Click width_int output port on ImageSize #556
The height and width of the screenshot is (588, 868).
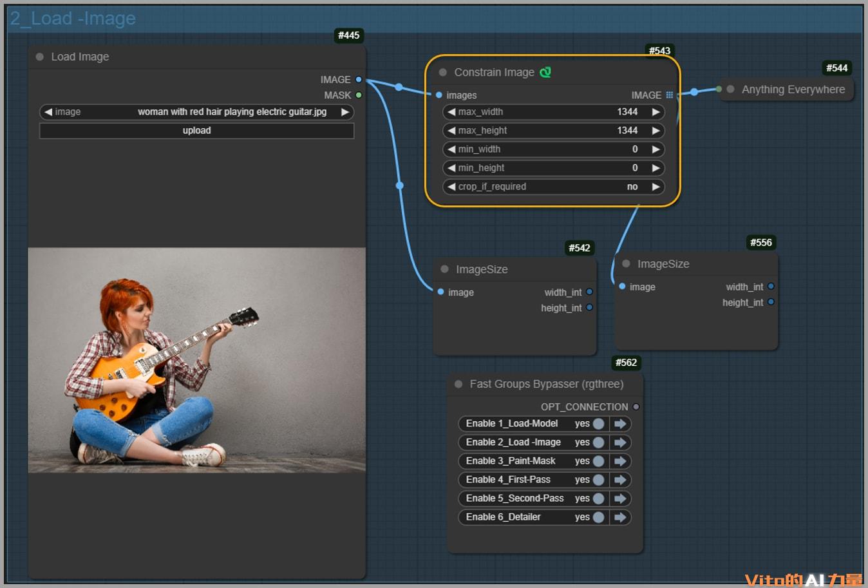click(x=771, y=287)
